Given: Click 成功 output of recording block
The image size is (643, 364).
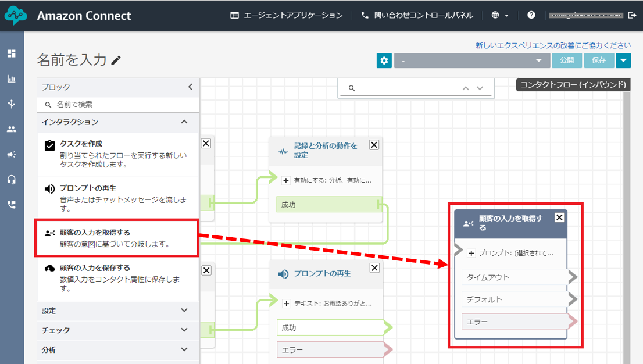Looking at the screenshot, I should pos(329,204).
